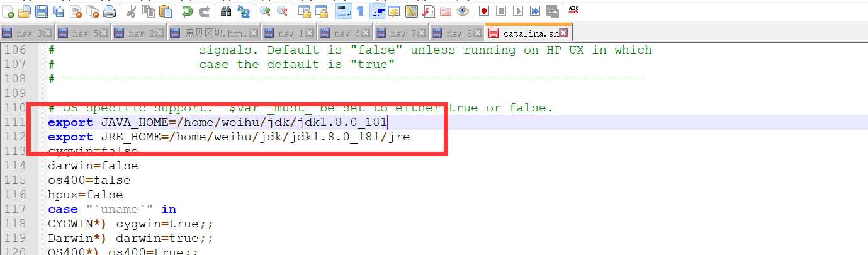The width and height of the screenshot is (868, 255).
Task: Save the current file with the floppy icon
Action: (x=42, y=11)
